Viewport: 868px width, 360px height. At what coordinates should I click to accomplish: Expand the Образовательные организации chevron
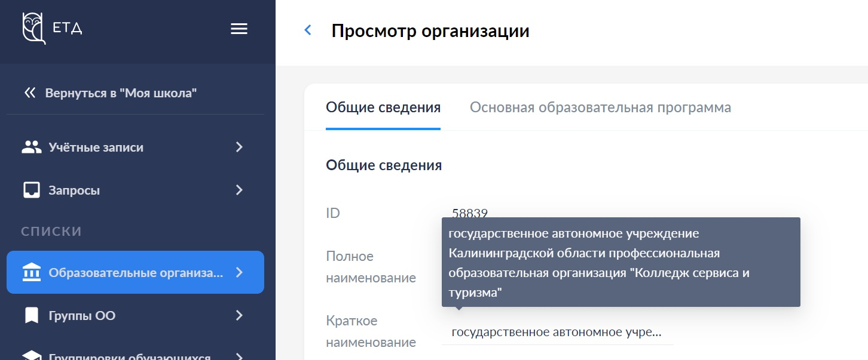[239, 273]
